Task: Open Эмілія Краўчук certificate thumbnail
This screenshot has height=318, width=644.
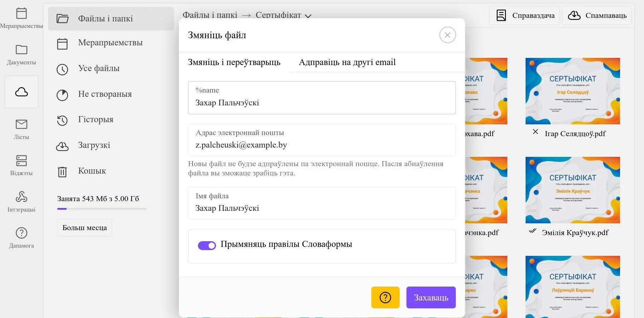Action: [x=573, y=190]
